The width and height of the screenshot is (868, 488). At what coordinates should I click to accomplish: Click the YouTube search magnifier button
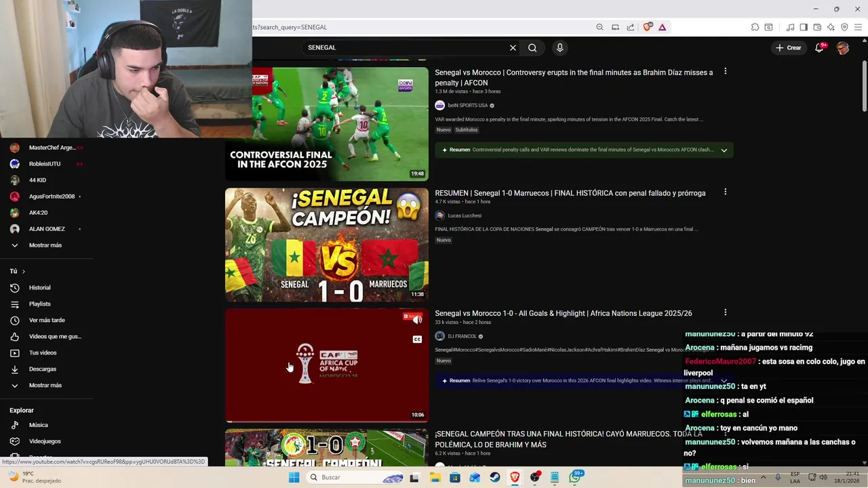click(x=532, y=47)
